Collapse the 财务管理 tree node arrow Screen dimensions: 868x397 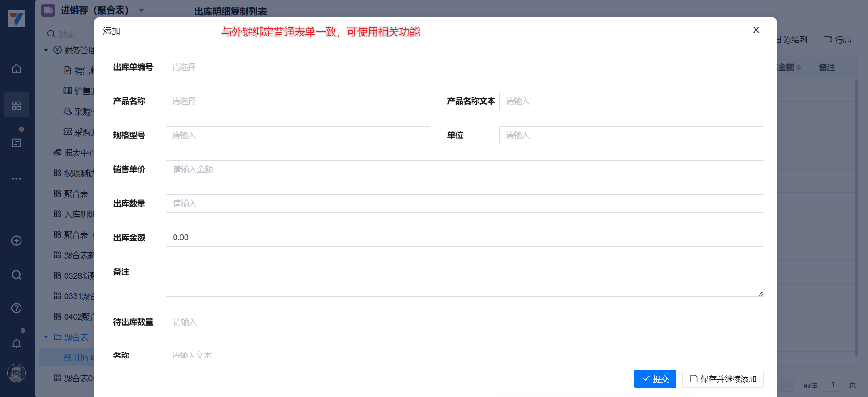click(x=46, y=51)
